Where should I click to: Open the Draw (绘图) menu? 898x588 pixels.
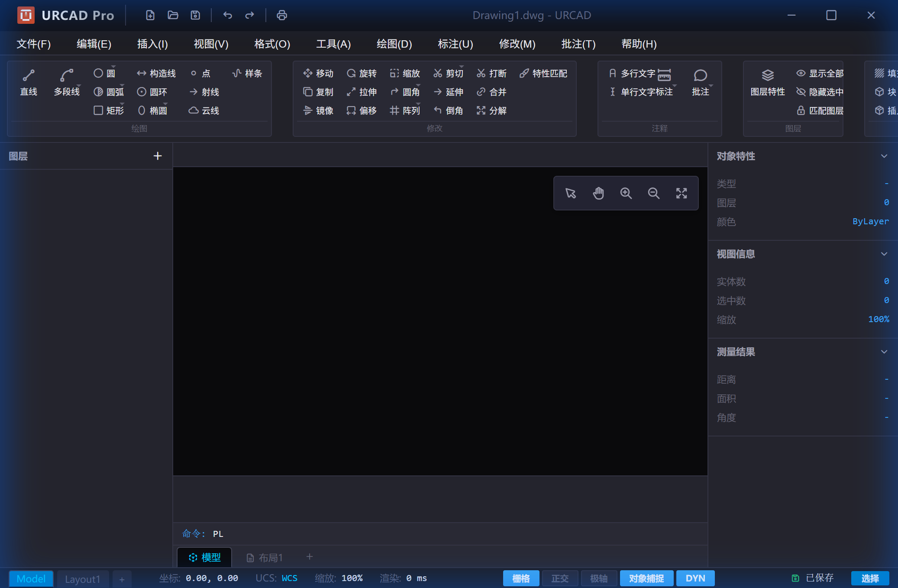pos(394,44)
